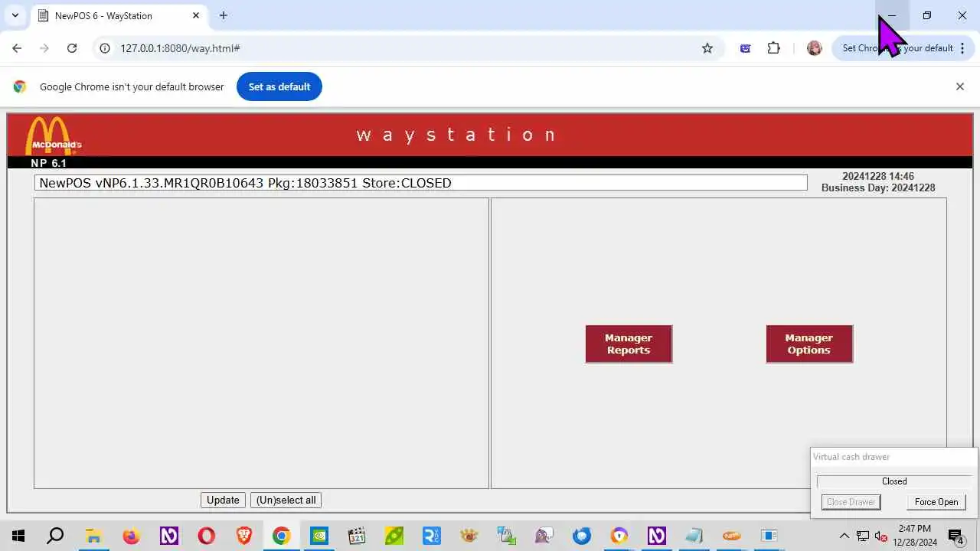Switch to Chrome taskbar icon
Screen dimensions: 980x551
click(x=282, y=536)
